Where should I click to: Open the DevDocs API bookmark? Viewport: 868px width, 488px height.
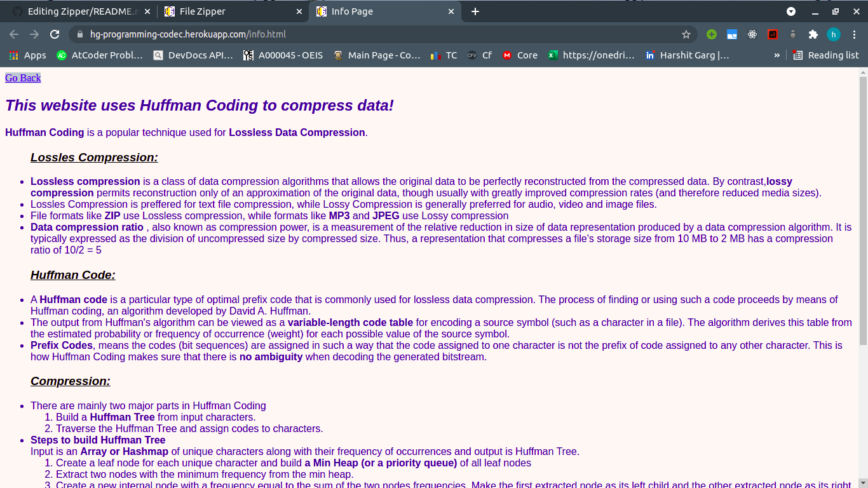coord(193,55)
